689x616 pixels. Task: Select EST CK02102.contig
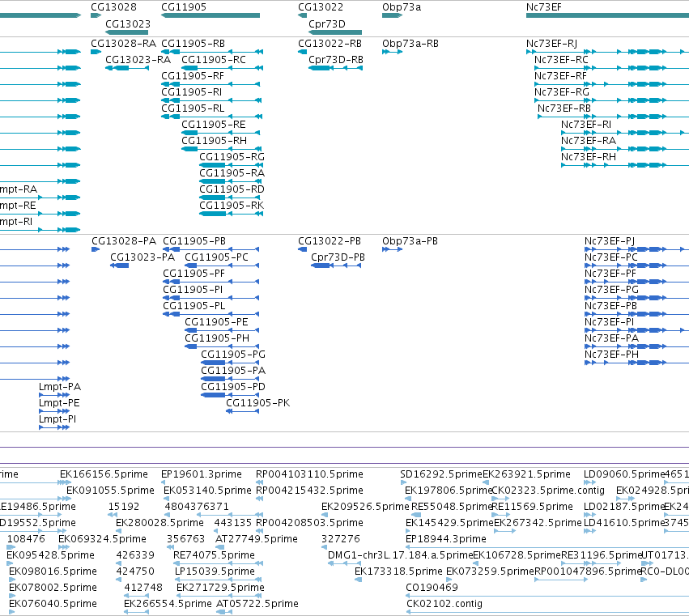(x=444, y=605)
